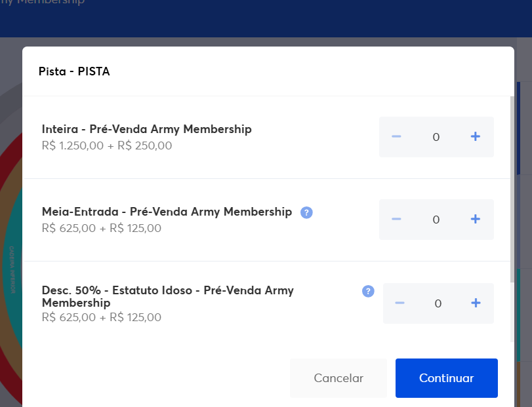Show help info for Estatuto Idoso discount
This screenshot has height=407, width=532.
368,291
